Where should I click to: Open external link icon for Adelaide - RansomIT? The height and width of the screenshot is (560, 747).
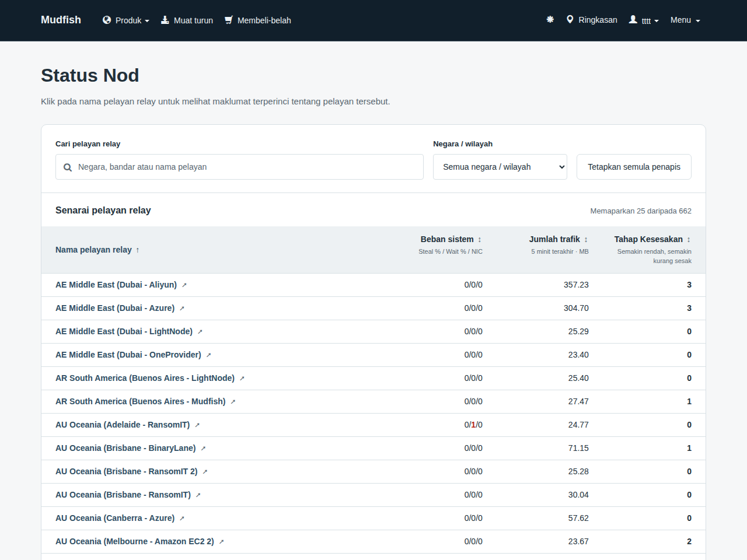tap(197, 425)
